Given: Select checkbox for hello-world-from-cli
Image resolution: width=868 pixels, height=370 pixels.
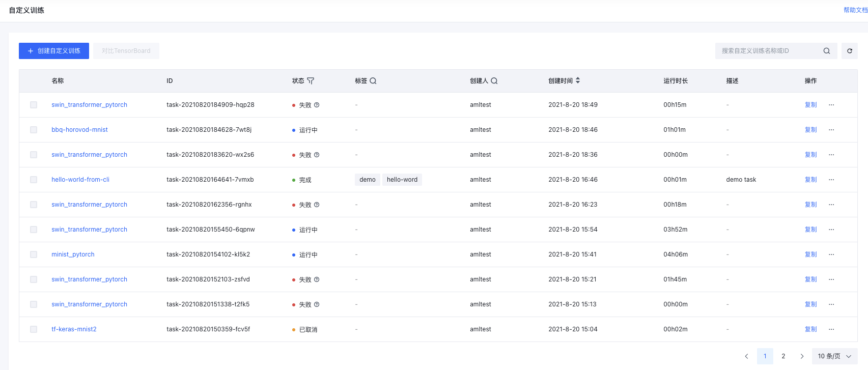Looking at the screenshot, I should point(34,180).
